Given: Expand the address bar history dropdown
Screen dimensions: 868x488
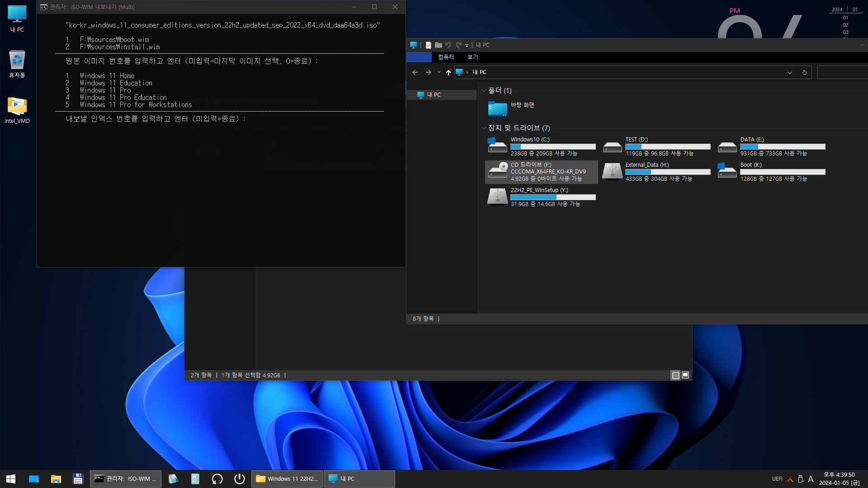Looking at the screenshot, I should coord(790,73).
